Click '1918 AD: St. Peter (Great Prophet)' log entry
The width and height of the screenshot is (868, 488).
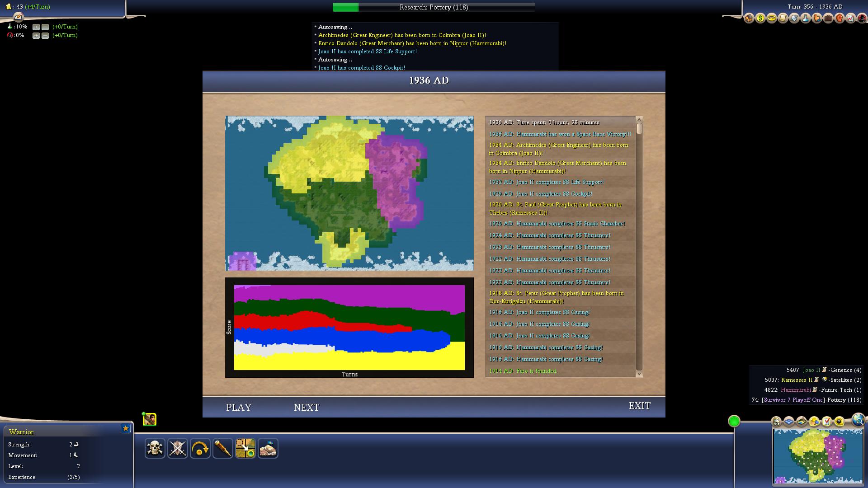coord(557,297)
